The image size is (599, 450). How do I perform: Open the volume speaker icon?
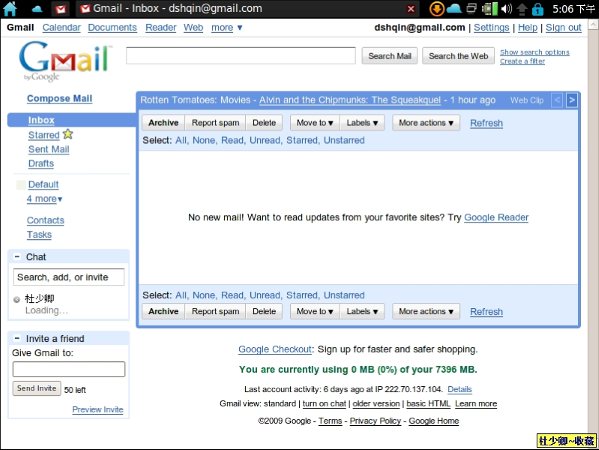point(506,9)
